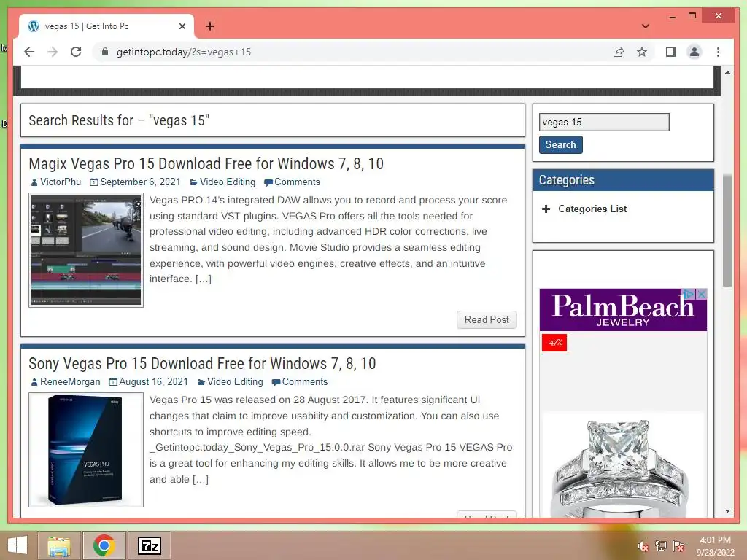Open Chrome's three-dot menu
The image size is (747, 560).
(x=718, y=52)
